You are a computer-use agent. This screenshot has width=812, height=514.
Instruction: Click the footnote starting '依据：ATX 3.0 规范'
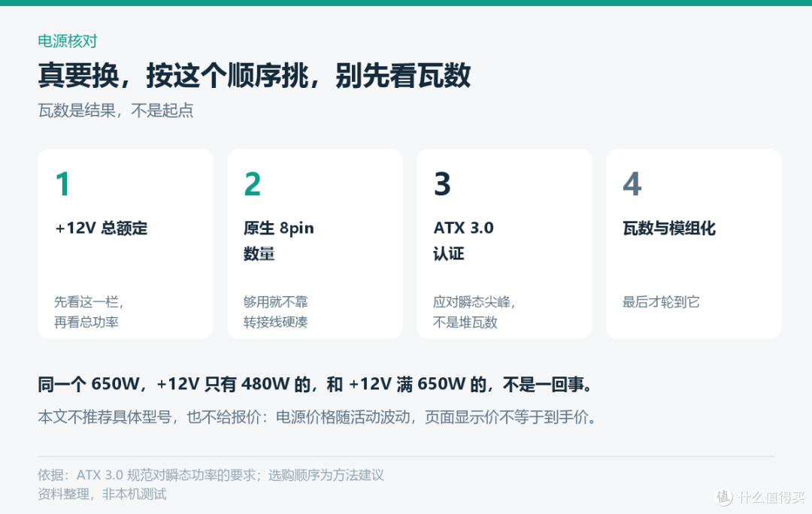[211, 475]
